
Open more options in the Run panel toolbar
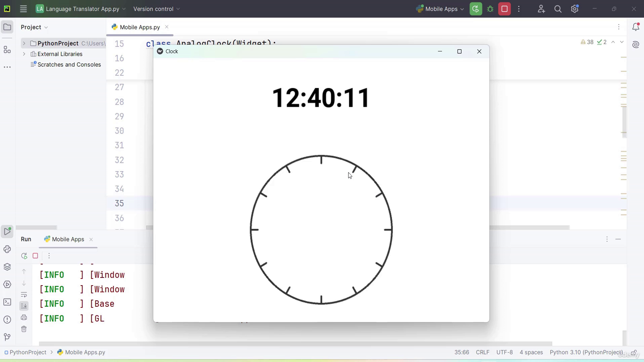click(x=49, y=256)
